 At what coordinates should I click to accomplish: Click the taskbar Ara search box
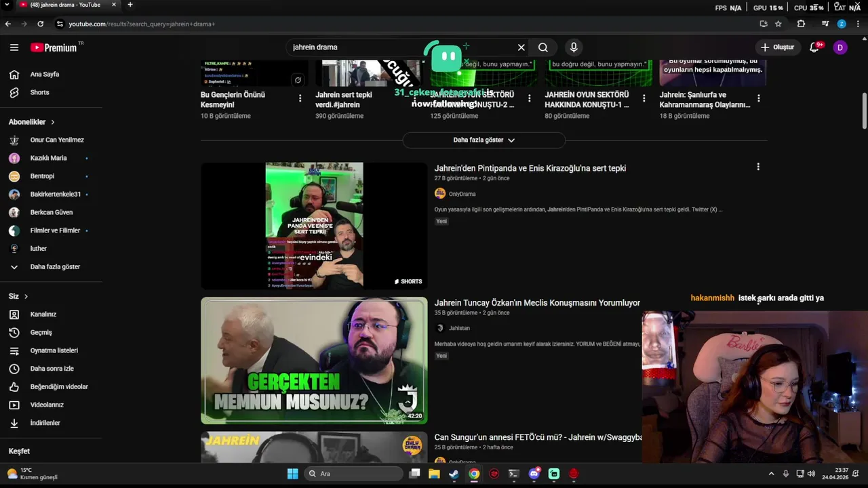[353, 474]
